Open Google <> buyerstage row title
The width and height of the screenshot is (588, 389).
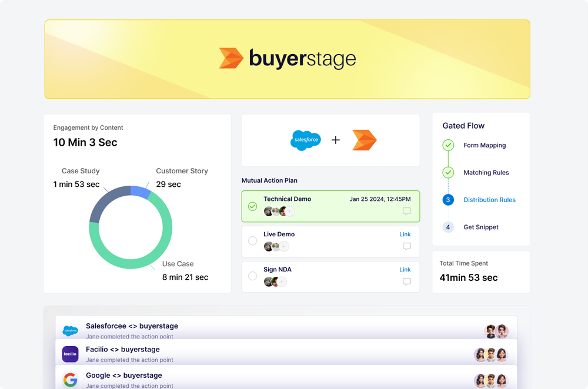123,375
